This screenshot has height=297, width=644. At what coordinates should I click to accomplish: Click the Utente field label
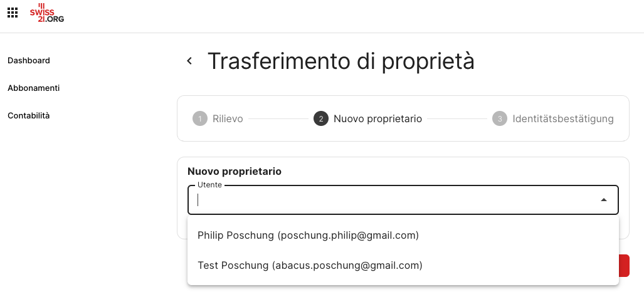pos(209,185)
